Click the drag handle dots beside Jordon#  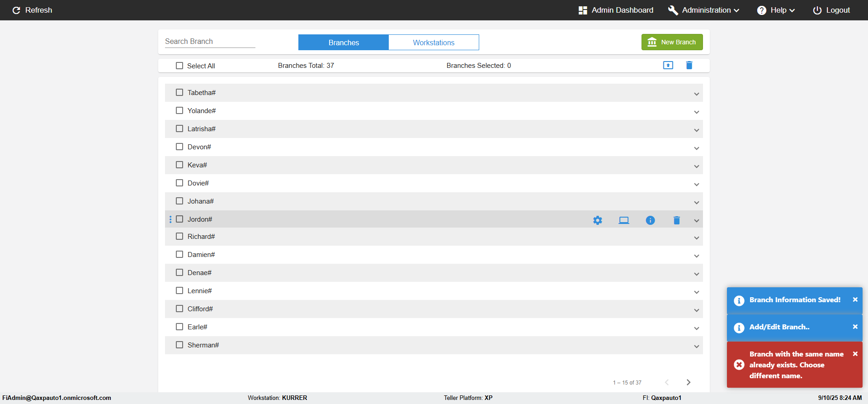[x=170, y=219]
